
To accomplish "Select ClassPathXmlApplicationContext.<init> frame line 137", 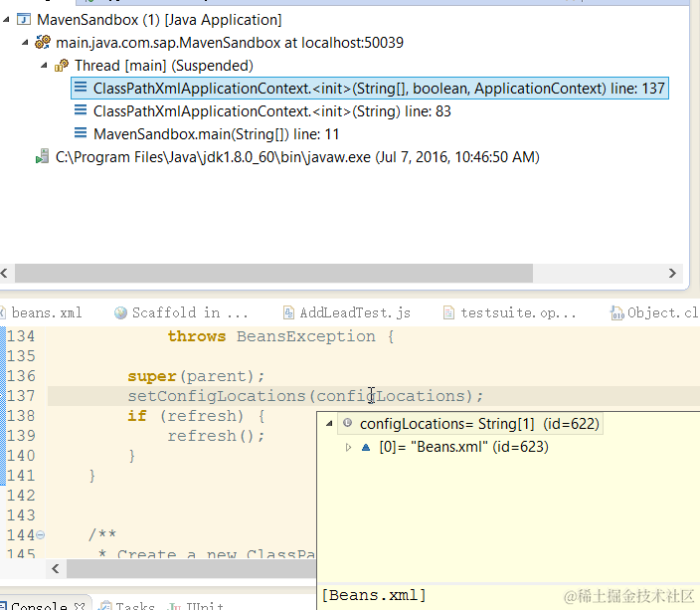I will click(370, 89).
